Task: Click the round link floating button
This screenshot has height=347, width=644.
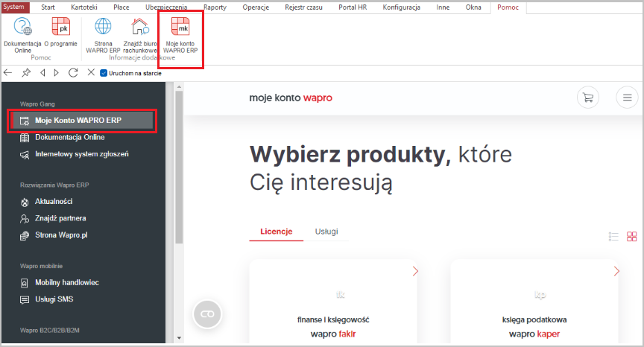Action: tap(207, 314)
